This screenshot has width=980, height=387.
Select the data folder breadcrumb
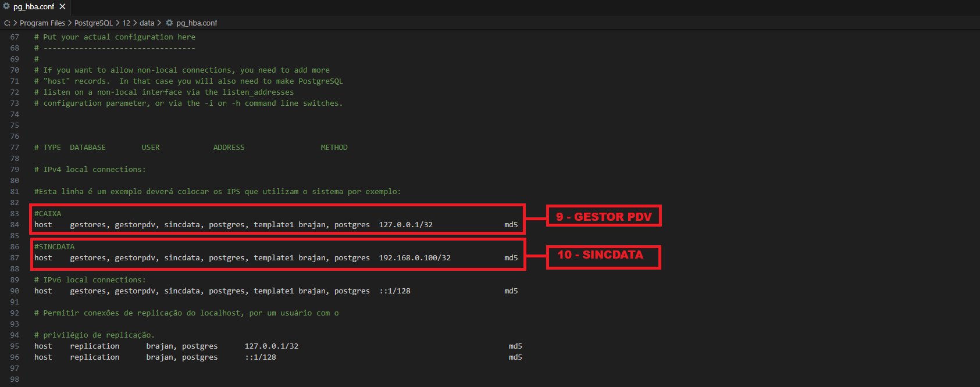pos(147,23)
